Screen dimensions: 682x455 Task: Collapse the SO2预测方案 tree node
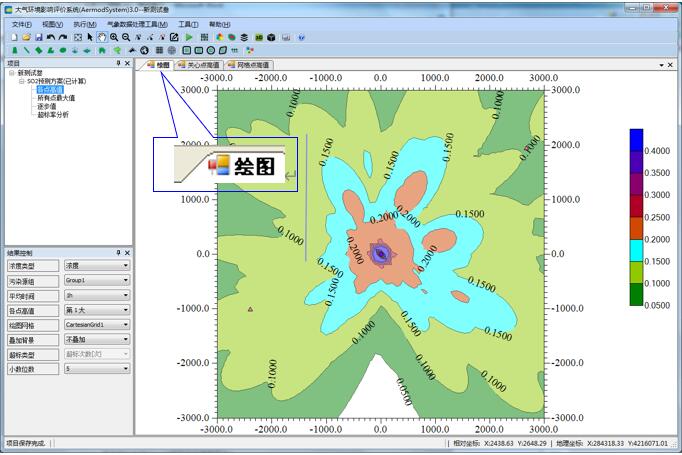coord(22,81)
